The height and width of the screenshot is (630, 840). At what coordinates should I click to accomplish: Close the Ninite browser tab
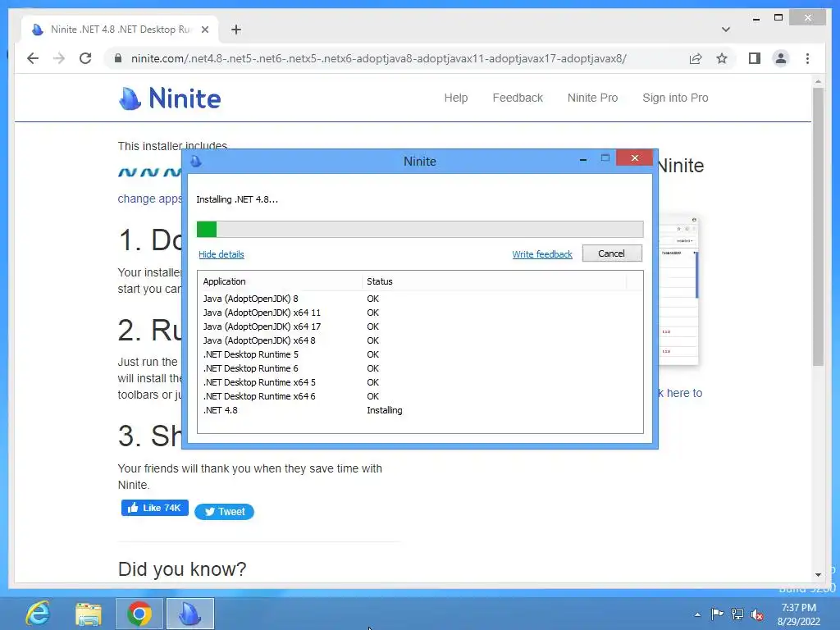(x=204, y=30)
